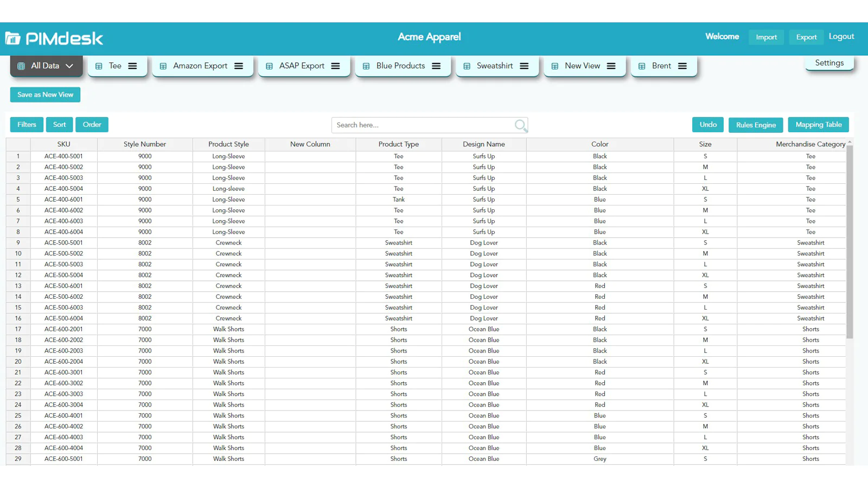
Task: Open the Sort options
Action: click(60, 125)
